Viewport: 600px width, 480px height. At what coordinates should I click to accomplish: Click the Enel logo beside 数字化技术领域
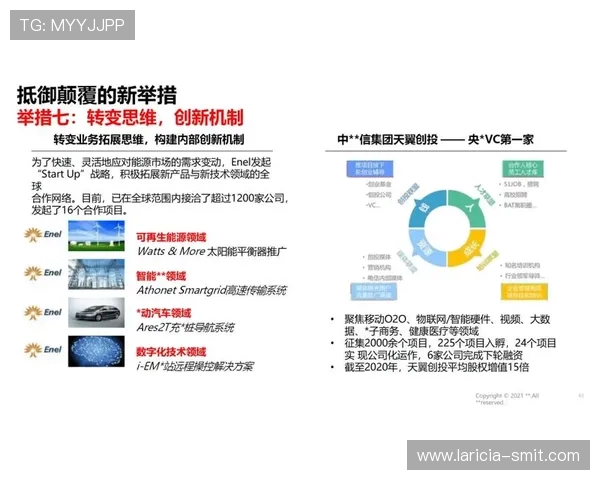(43, 349)
